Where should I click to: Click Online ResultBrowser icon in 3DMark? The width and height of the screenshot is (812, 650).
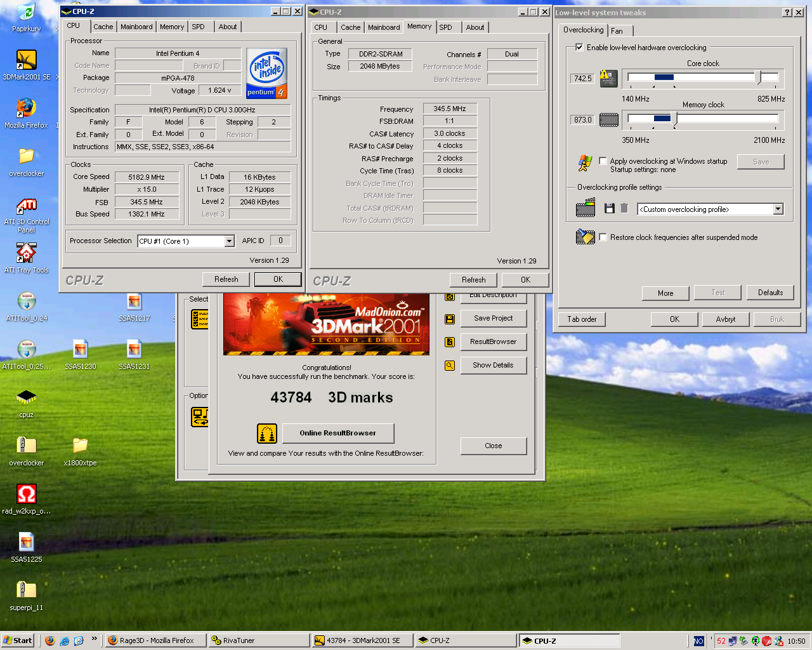tap(267, 434)
